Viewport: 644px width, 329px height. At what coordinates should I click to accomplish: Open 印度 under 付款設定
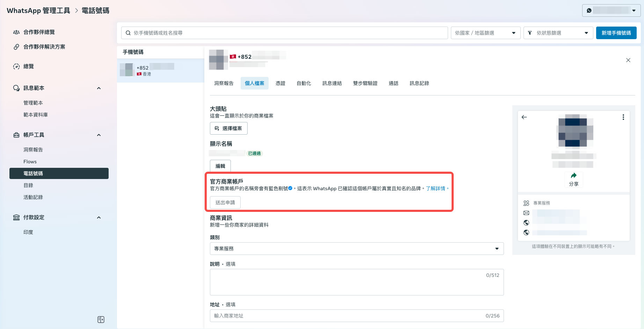pyautogui.click(x=28, y=232)
